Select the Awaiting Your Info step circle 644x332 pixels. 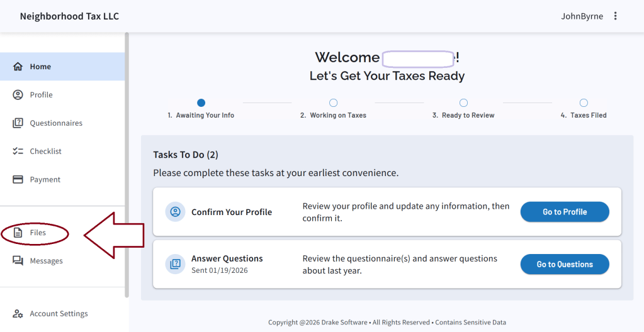[x=201, y=102]
